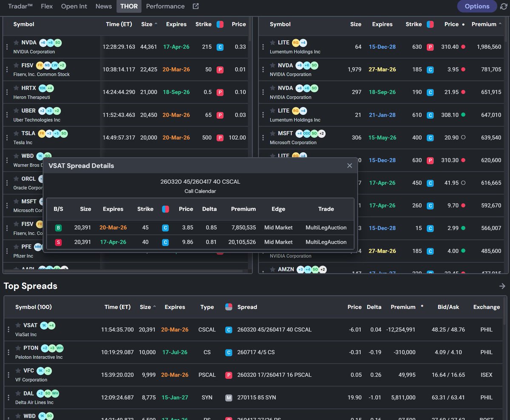510x420 pixels.
Task: Select the THOR tab
Action: 129,6
